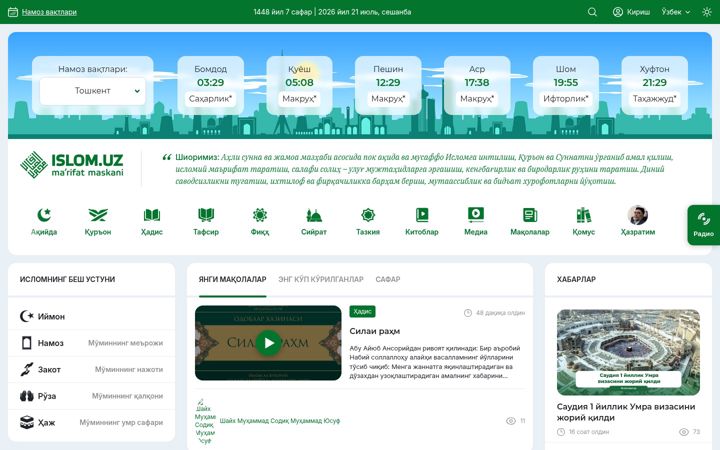Open the Ҳазратим portrait icon
The width and height of the screenshot is (720, 450).
[638, 215]
